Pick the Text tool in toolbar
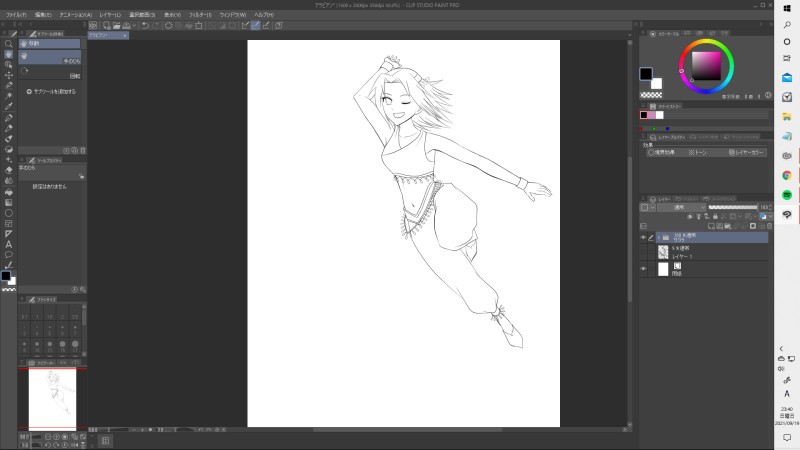This screenshot has height=450, width=800. (9, 244)
